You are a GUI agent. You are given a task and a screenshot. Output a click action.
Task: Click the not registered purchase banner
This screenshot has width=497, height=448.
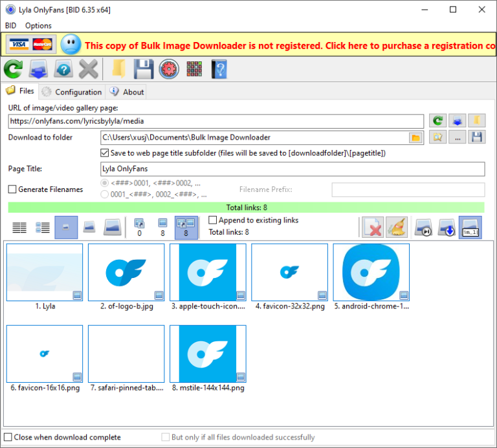click(x=290, y=45)
